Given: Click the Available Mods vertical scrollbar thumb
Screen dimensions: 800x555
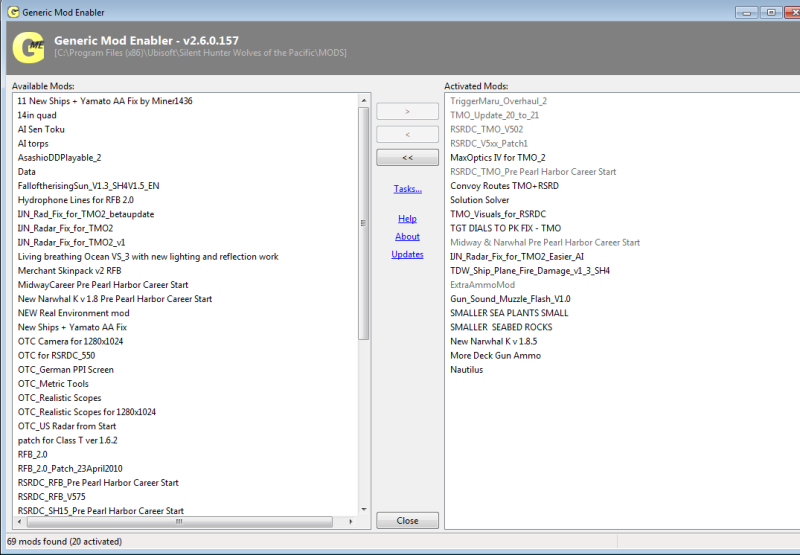Looking at the screenshot, I should pyautogui.click(x=364, y=223).
